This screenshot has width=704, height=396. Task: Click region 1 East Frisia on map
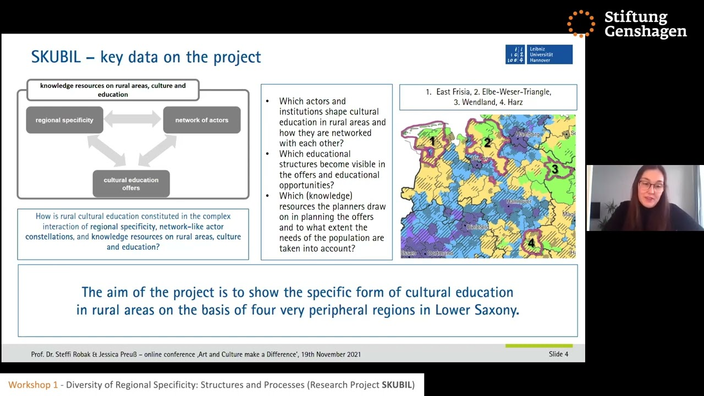431,142
